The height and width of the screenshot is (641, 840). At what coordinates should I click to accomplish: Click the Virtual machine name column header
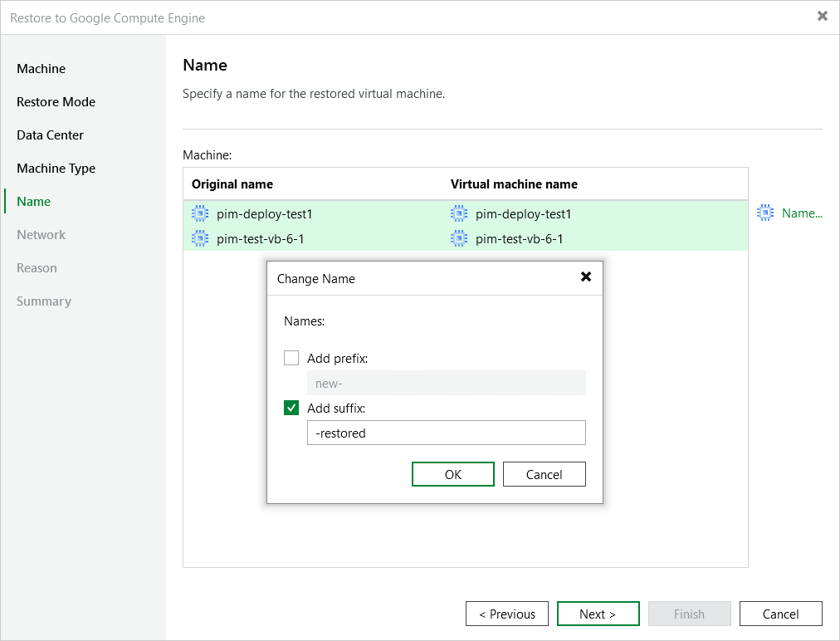tap(515, 184)
